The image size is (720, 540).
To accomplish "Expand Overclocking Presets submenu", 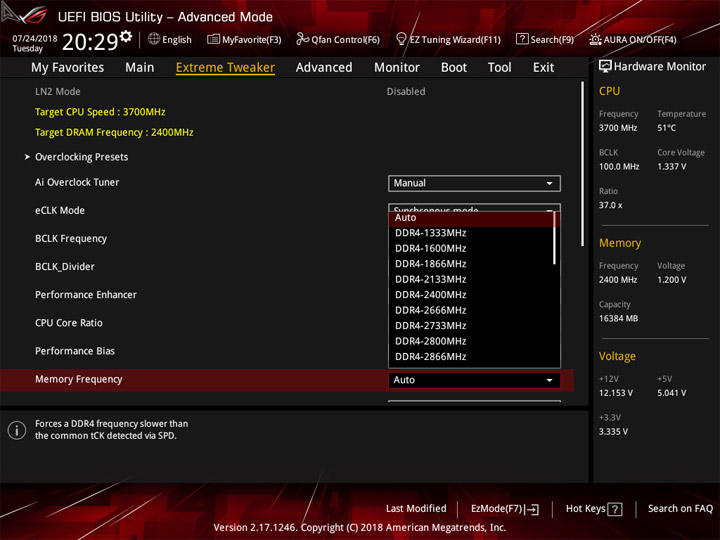I will point(81,157).
